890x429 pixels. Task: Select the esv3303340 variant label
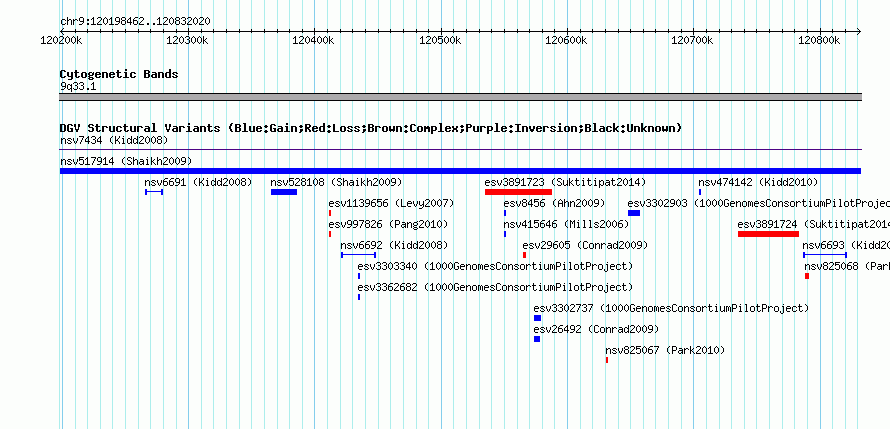coord(495,266)
